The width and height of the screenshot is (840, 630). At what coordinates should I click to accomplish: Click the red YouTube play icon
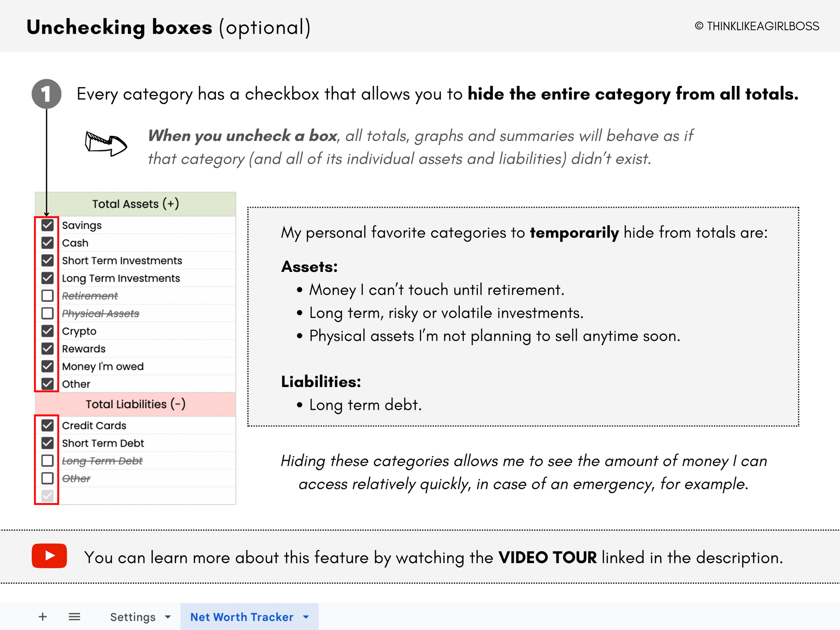pyautogui.click(x=49, y=556)
